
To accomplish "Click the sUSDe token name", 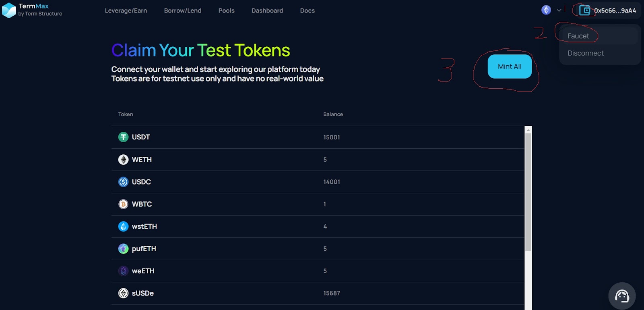I will (x=143, y=293).
